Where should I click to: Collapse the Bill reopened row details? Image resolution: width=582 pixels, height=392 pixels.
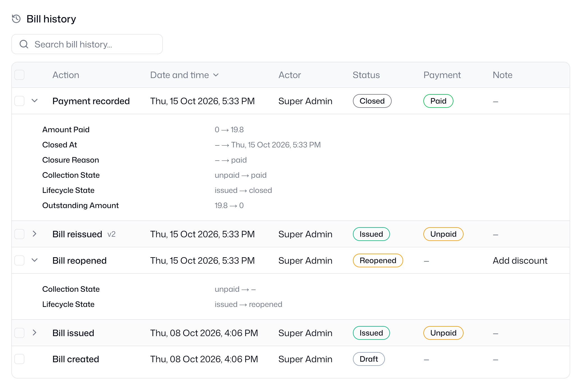coord(35,260)
